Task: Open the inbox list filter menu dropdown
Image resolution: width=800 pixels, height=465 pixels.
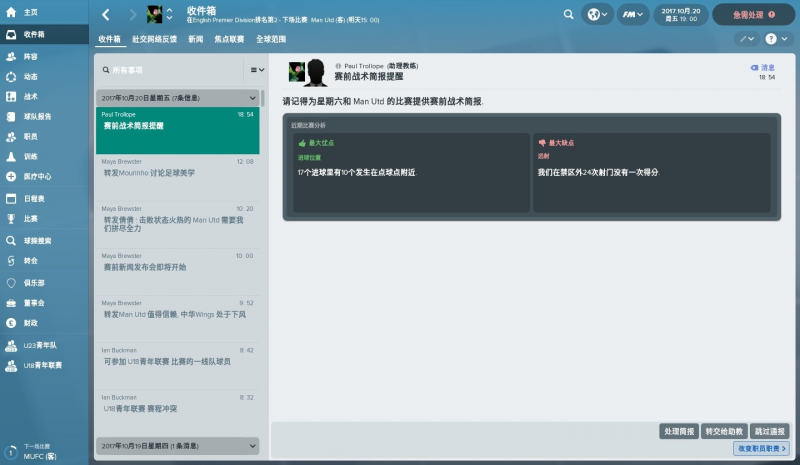Action: [x=257, y=70]
